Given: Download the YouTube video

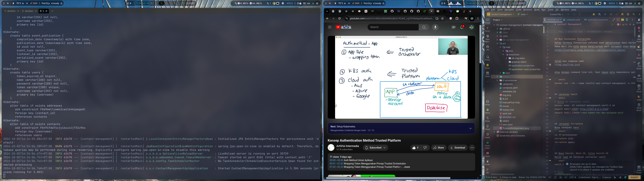Looking at the screenshot, I should 458,148.
